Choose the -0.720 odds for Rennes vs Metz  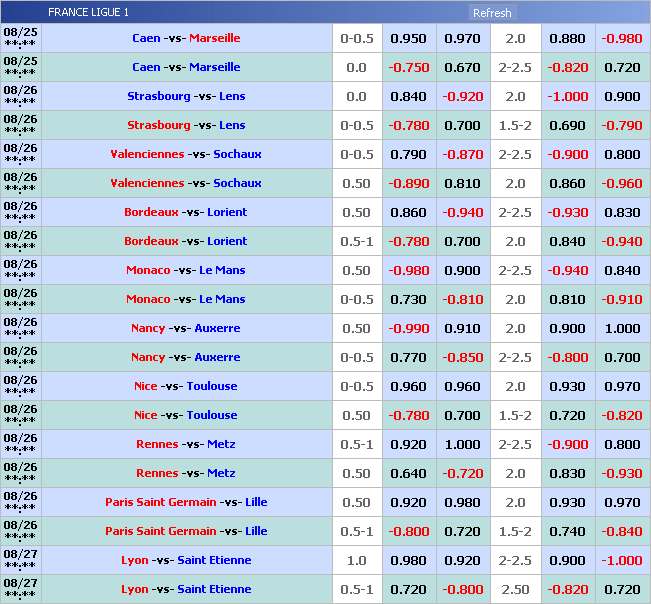(462, 474)
